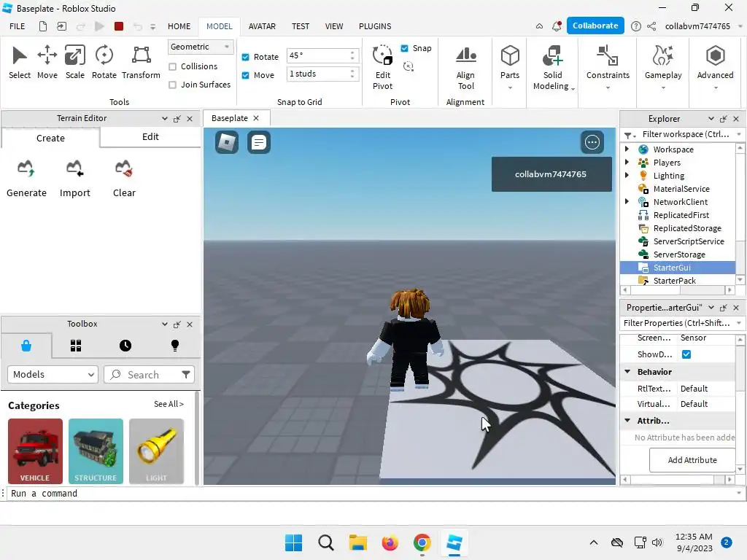Click the share icon by username
Image resolution: width=747 pixels, height=560 pixels.
(651, 26)
